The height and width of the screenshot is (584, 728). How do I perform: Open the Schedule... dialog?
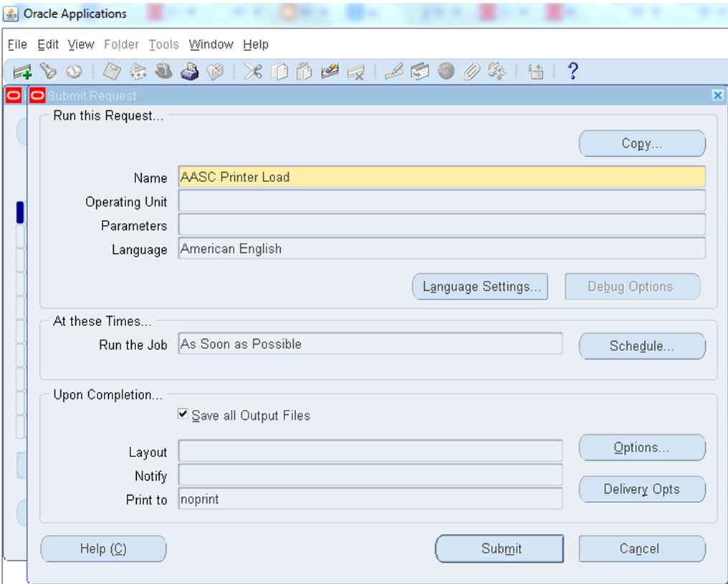tap(642, 346)
